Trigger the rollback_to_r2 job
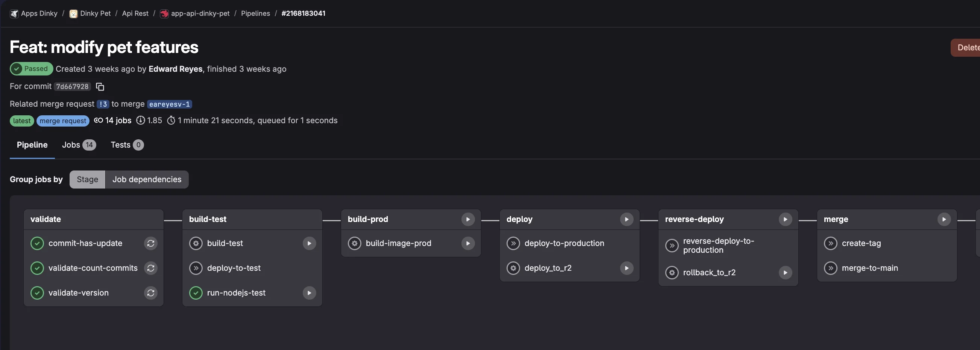 coord(785,273)
